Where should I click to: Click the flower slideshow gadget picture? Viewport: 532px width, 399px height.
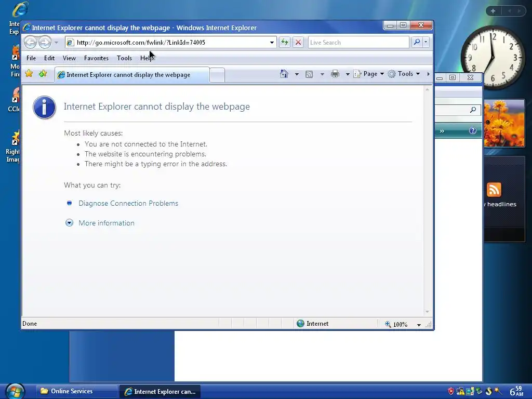click(x=504, y=123)
